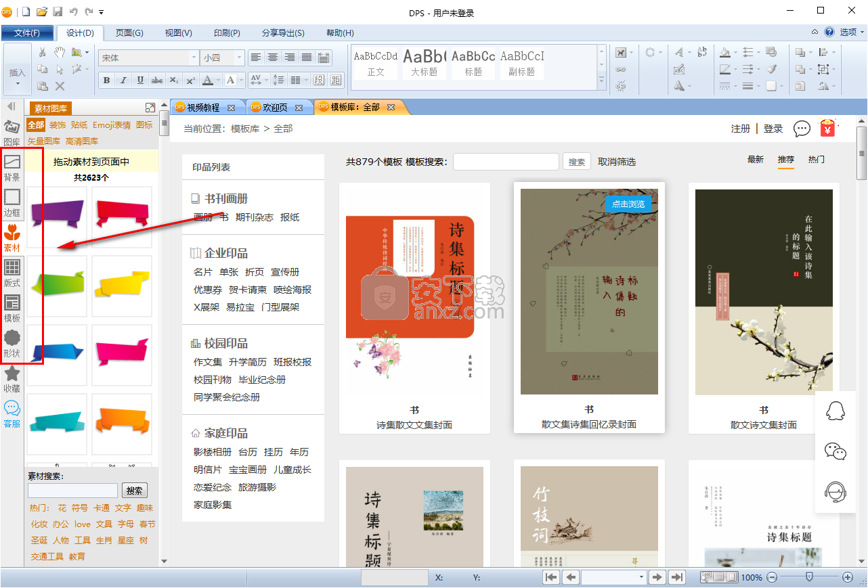Click the zoom slider handle in the status bar

(x=808, y=577)
